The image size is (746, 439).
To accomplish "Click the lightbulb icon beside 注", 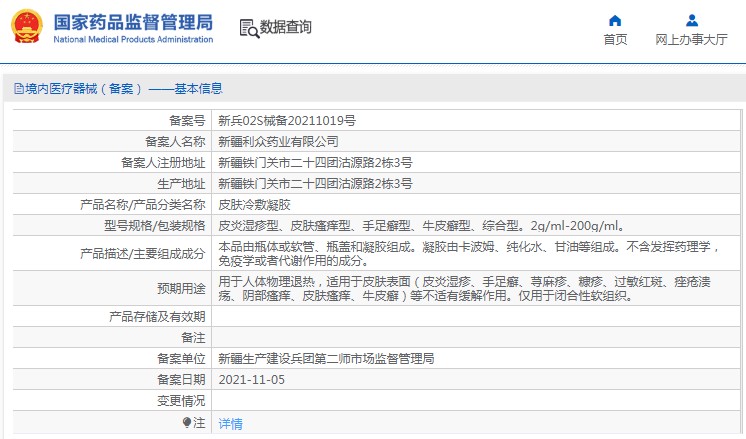I will coord(187,422).
